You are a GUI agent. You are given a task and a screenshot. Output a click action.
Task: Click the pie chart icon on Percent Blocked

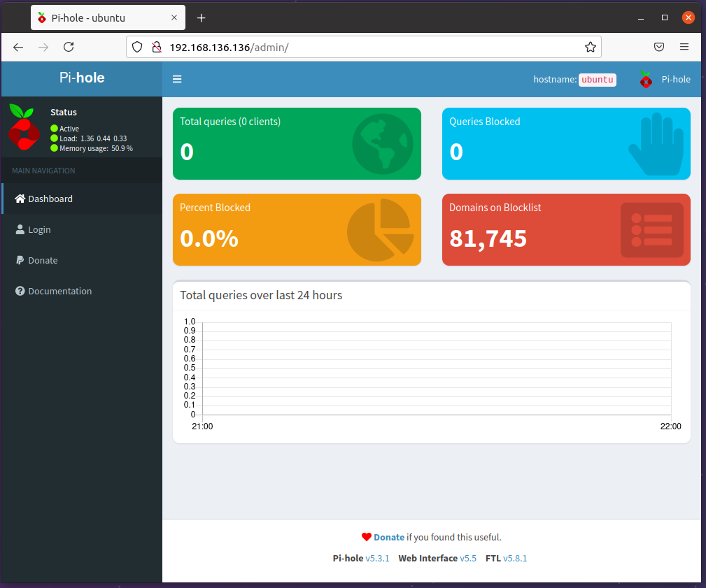381,230
